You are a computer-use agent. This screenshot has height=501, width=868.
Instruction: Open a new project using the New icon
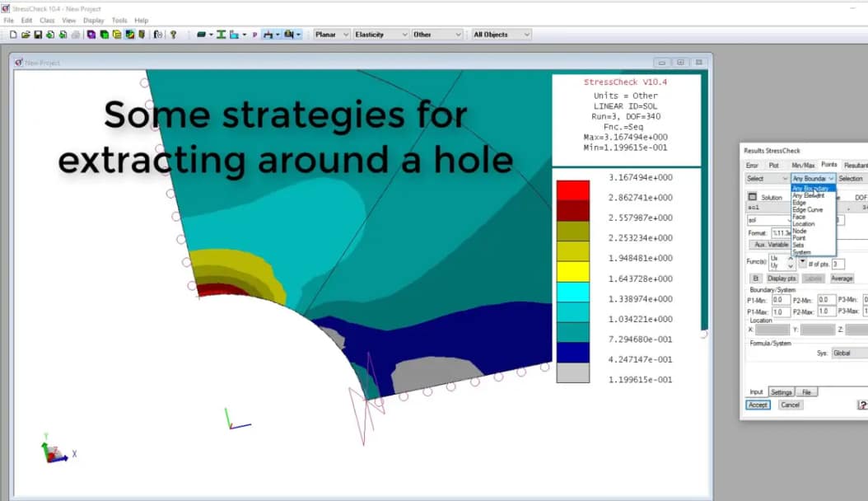(x=13, y=34)
